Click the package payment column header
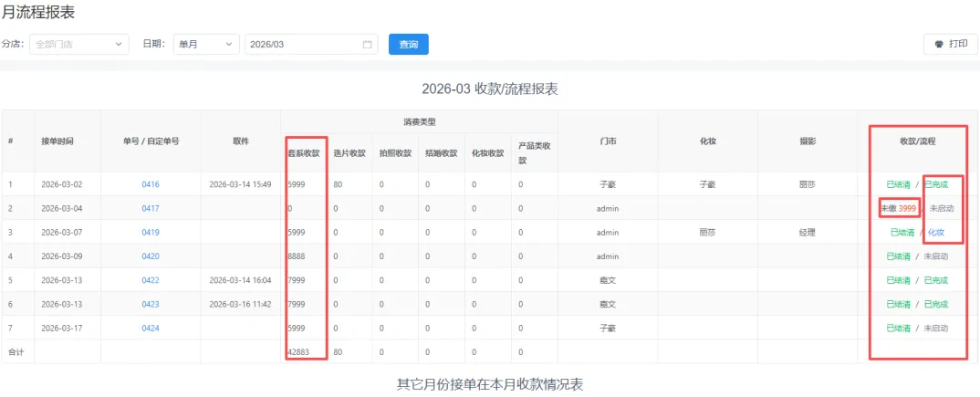Viewport: 980px width, 397px height. point(304,153)
